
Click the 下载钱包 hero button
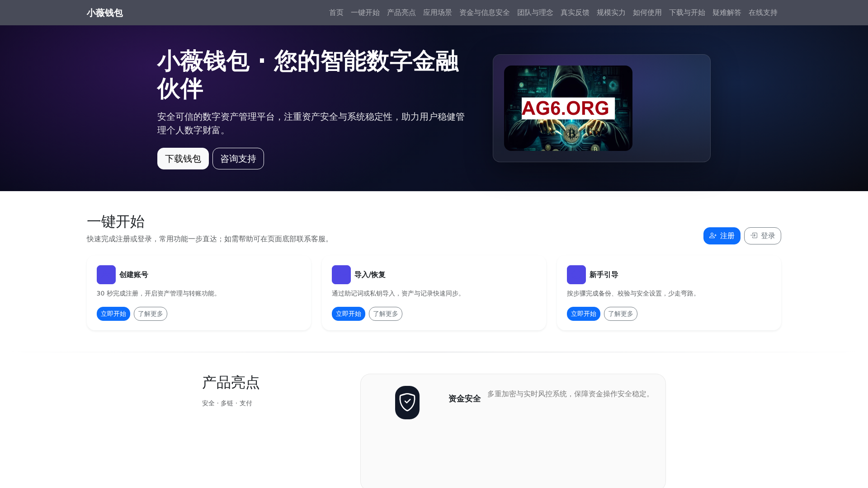183,159
